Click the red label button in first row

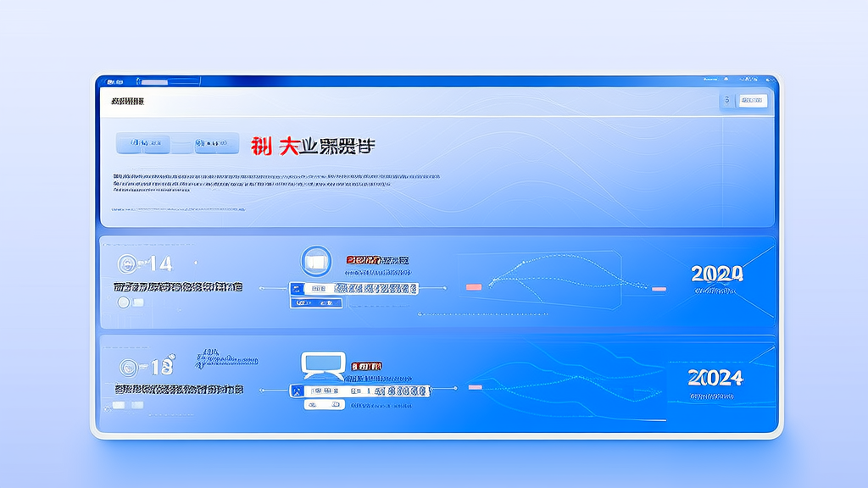363,259
